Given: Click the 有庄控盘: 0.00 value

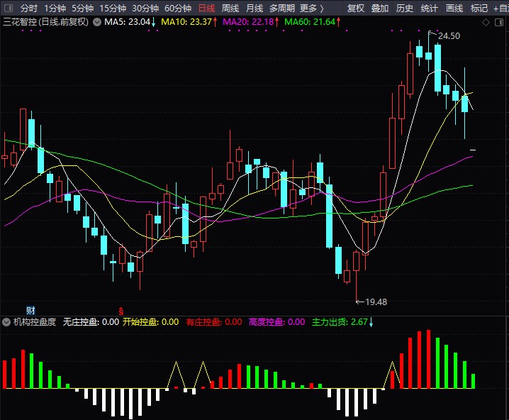Looking at the screenshot, I should [214, 322].
